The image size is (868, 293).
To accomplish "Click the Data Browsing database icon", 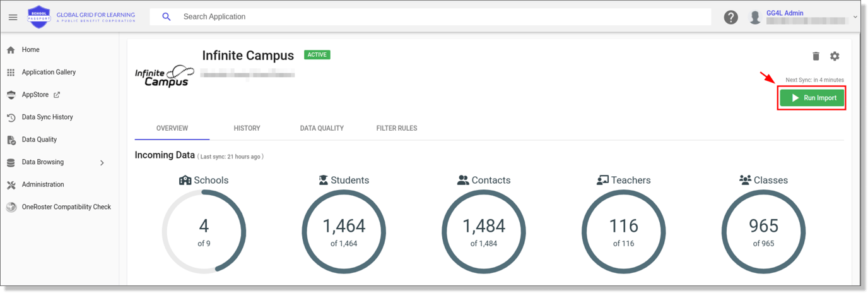I will coord(11,162).
